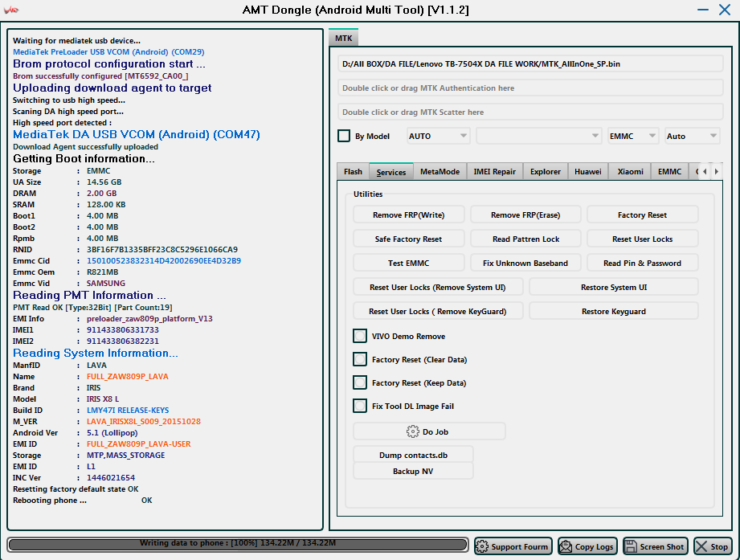740x560 pixels.
Task: Switch to the Flash tab
Action: 353,172
